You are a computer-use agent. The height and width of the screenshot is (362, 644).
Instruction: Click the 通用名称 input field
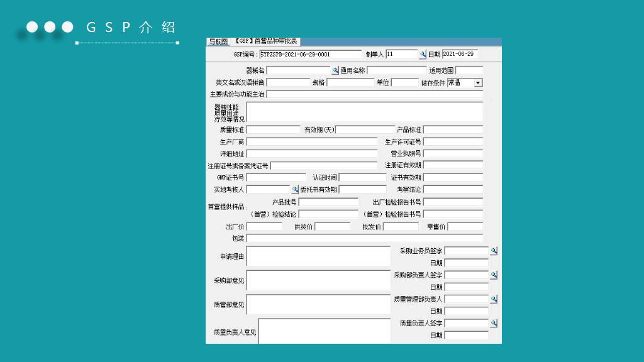tap(397, 70)
